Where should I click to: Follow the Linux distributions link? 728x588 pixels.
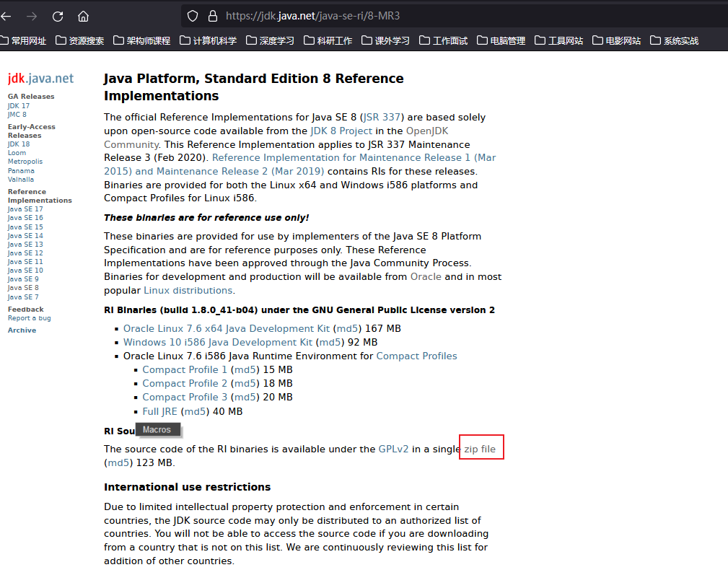(188, 291)
